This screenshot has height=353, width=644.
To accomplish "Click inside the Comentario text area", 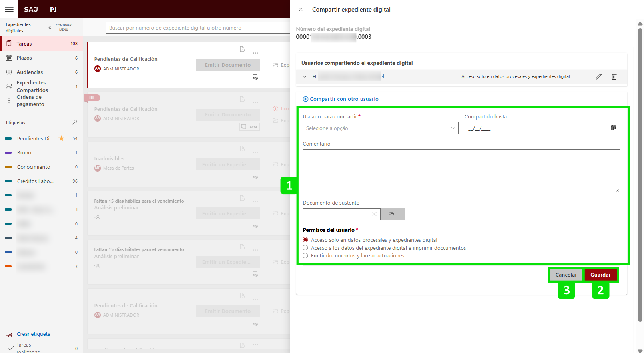I will [461, 171].
